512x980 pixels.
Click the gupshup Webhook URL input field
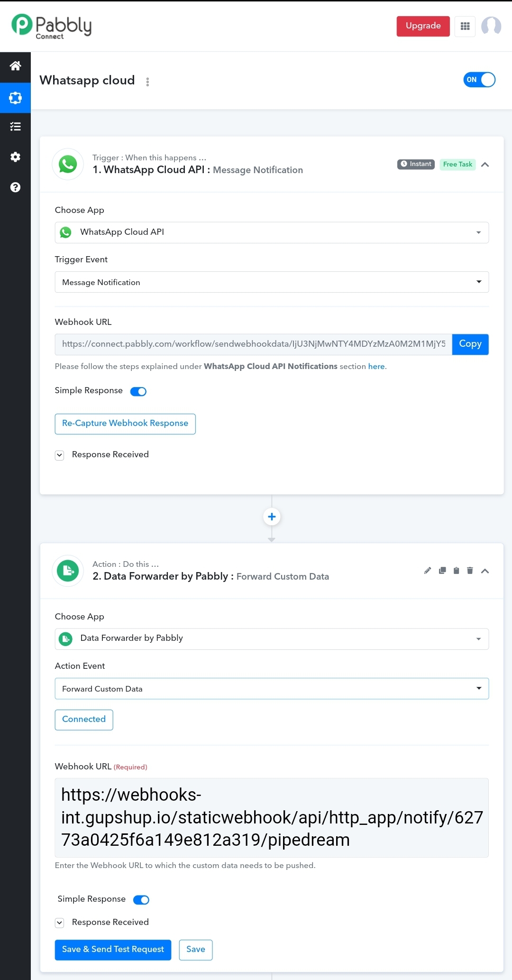click(272, 818)
